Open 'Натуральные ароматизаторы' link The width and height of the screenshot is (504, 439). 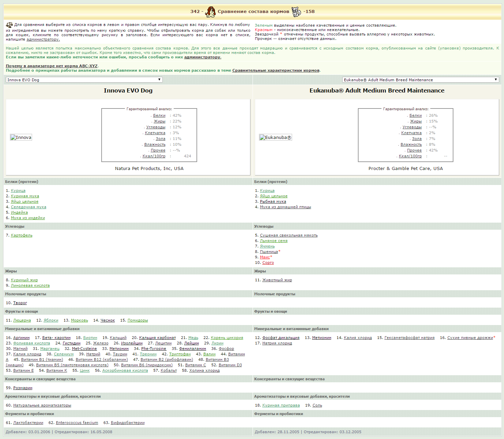click(42, 406)
